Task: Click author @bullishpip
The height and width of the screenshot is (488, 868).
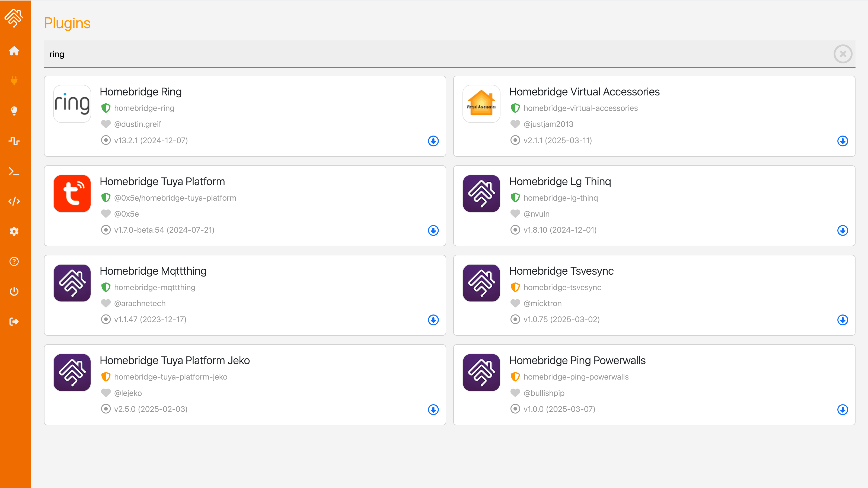Action: [x=544, y=393]
